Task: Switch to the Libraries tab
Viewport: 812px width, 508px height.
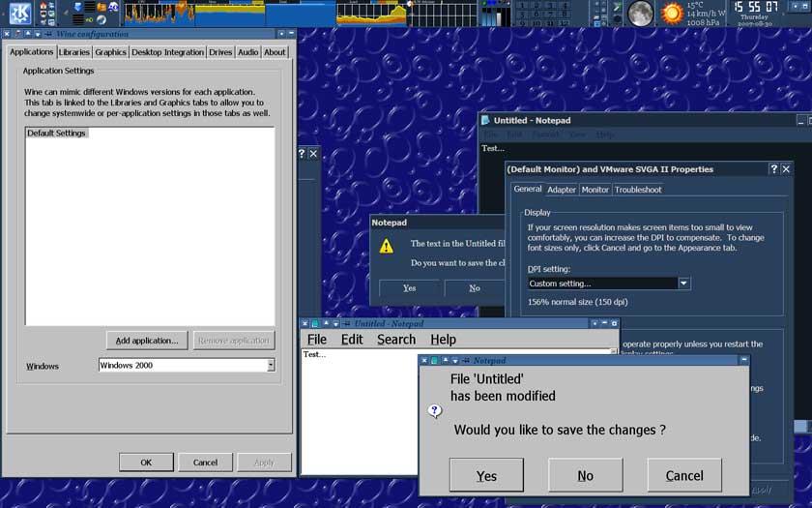Action: pos(73,52)
